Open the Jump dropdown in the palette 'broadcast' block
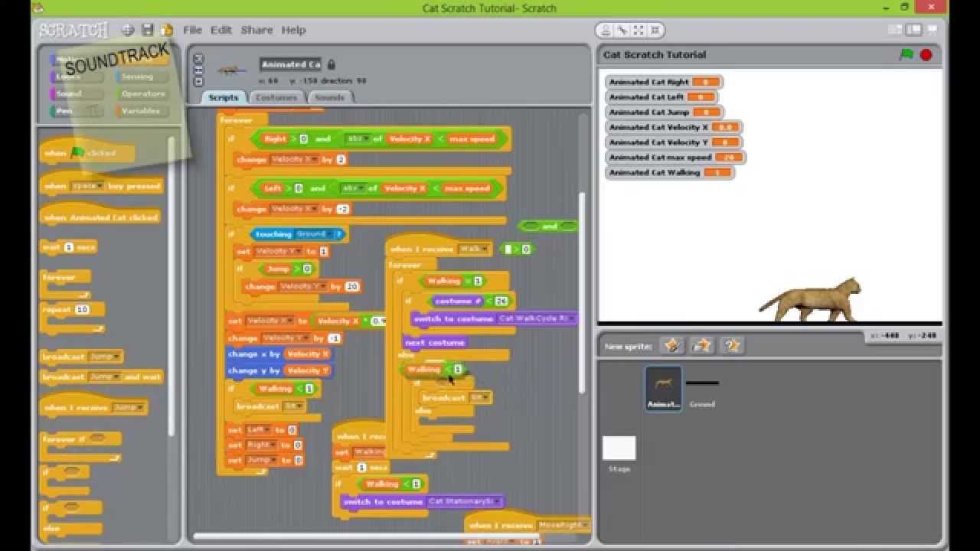980x551 pixels. click(x=104, y=357)
